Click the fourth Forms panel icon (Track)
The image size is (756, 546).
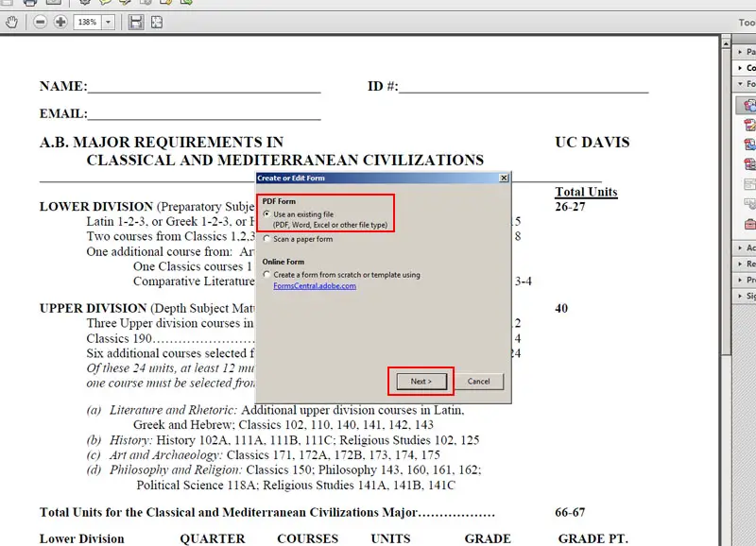[749, 163]
